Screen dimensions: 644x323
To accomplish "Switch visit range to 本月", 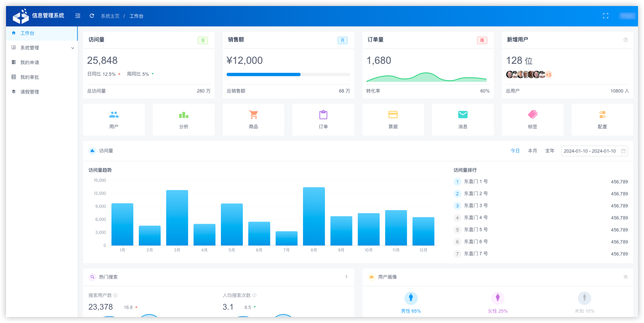I will pyautogui.click(x=532, y=151).
